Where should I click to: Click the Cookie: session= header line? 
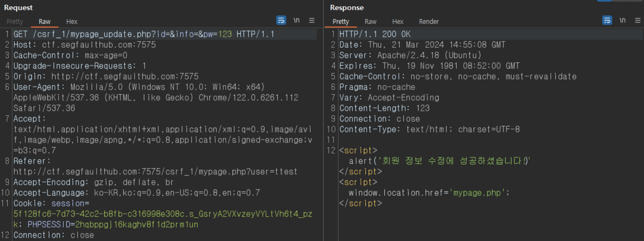[x=51, y=203]
